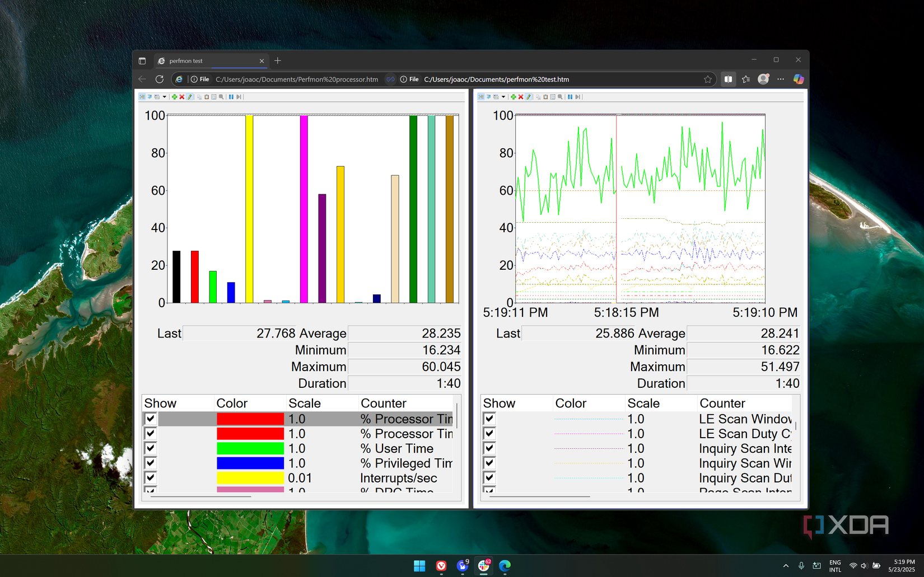Freeze the display with the pause icon

click(231, 97)
